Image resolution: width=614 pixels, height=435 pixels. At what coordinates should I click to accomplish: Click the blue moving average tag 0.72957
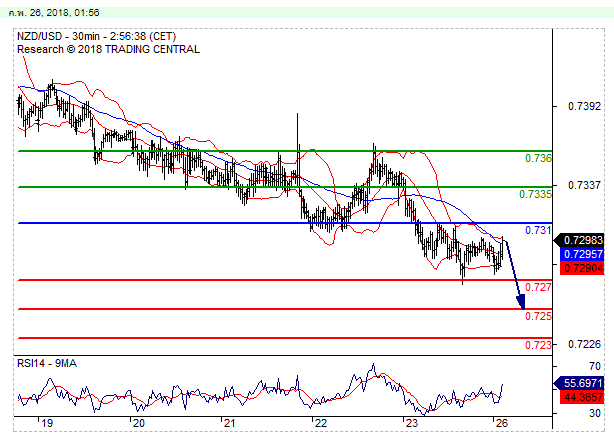pyautogui.click(x=582, y=254)
